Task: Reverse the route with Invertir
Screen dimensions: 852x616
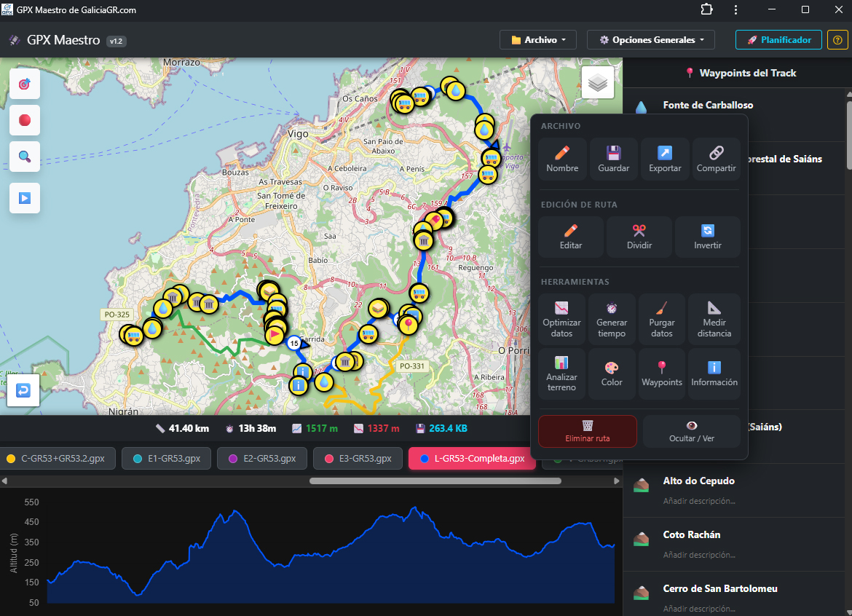Action: tap(708, 237)
